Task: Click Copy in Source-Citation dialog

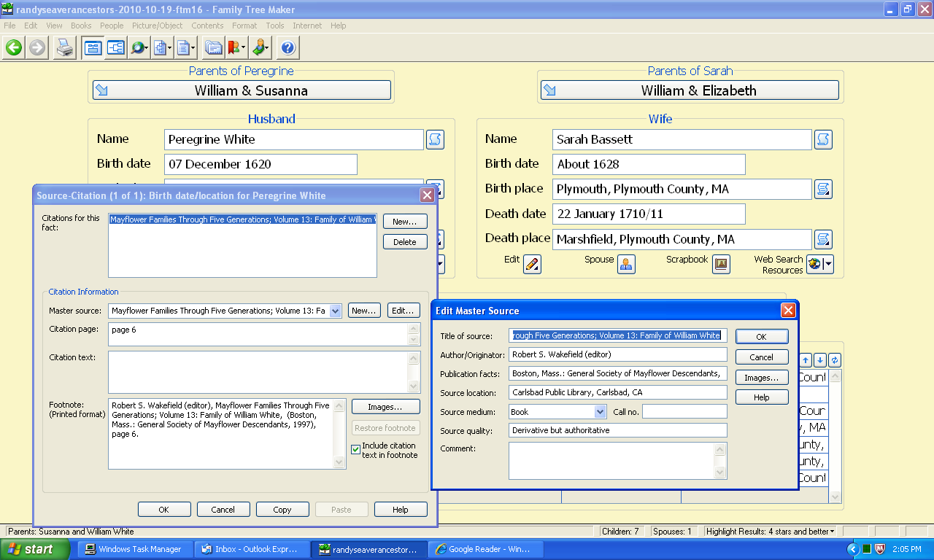Action: pyautogui.click(x=282, y=510)
